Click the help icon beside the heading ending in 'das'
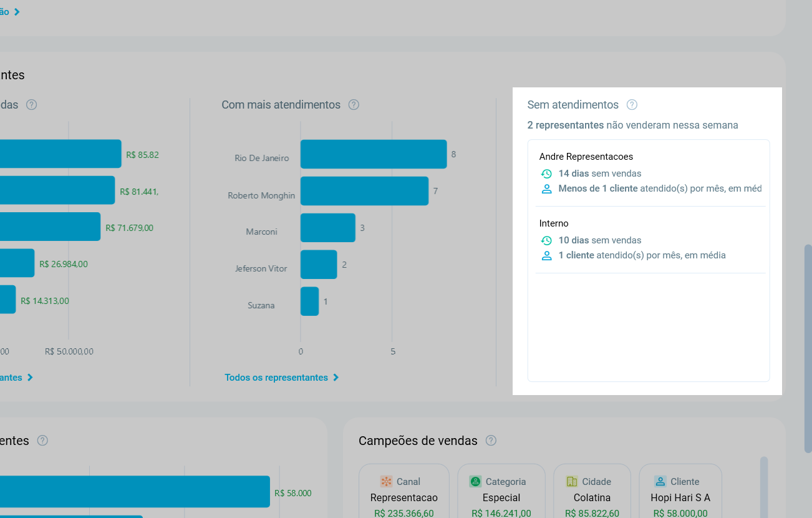 [x=32, y=105]
